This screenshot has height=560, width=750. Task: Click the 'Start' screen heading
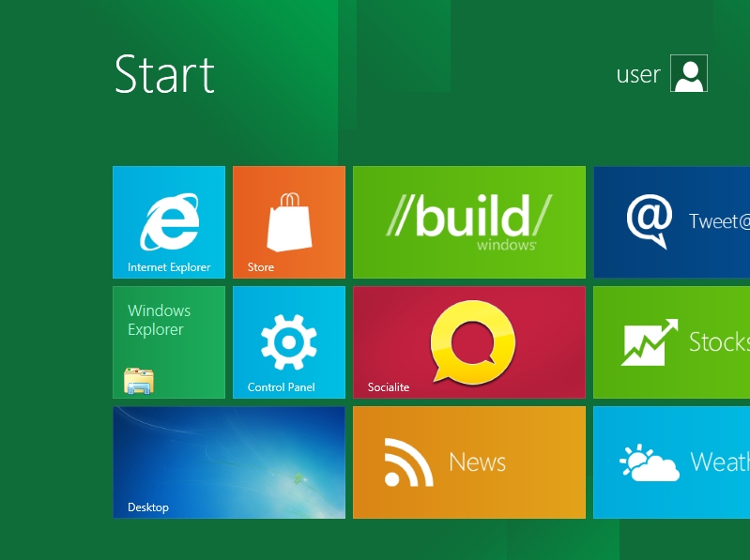point(164,74)
